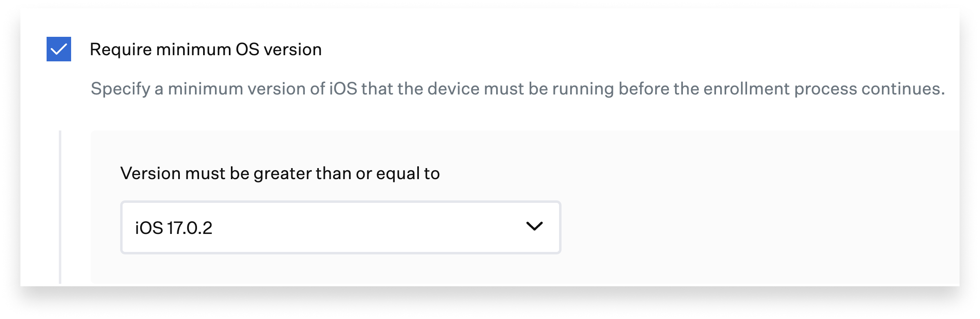Toggle the blue checkbox off

coord(59,49)
